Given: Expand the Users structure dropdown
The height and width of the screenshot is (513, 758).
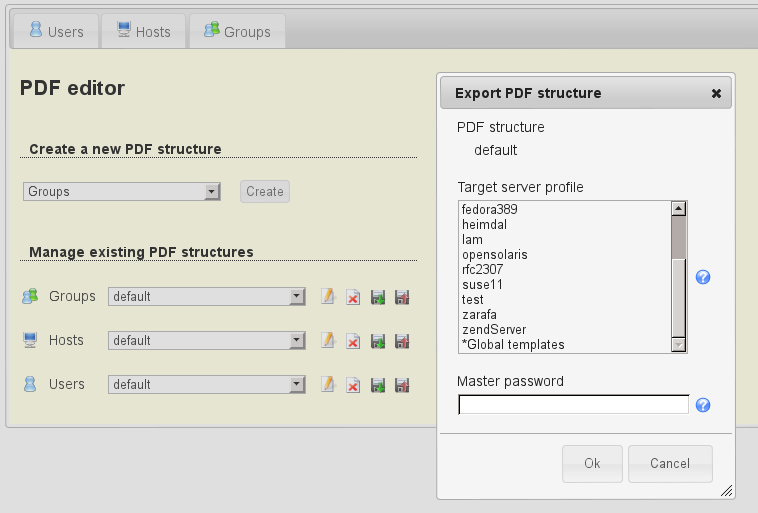Looking at the screenshot, I should click(x=206, y=385).
